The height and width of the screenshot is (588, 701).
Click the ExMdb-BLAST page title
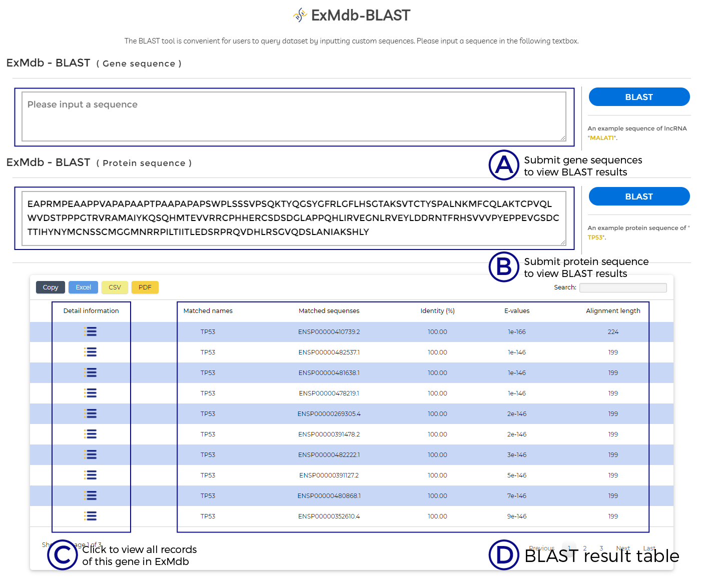[x=360, y=15]
